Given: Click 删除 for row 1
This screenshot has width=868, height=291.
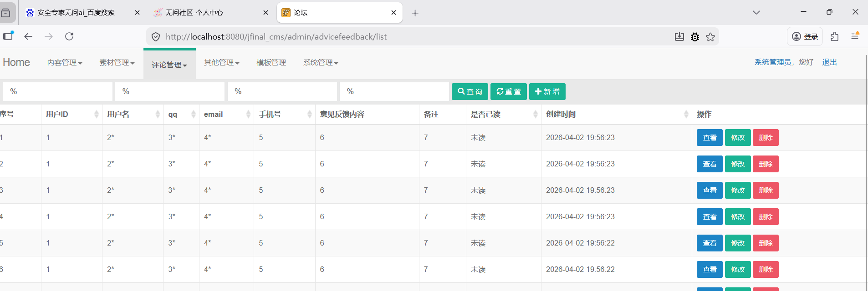Looking at the screenshot, I should point(766,138).
